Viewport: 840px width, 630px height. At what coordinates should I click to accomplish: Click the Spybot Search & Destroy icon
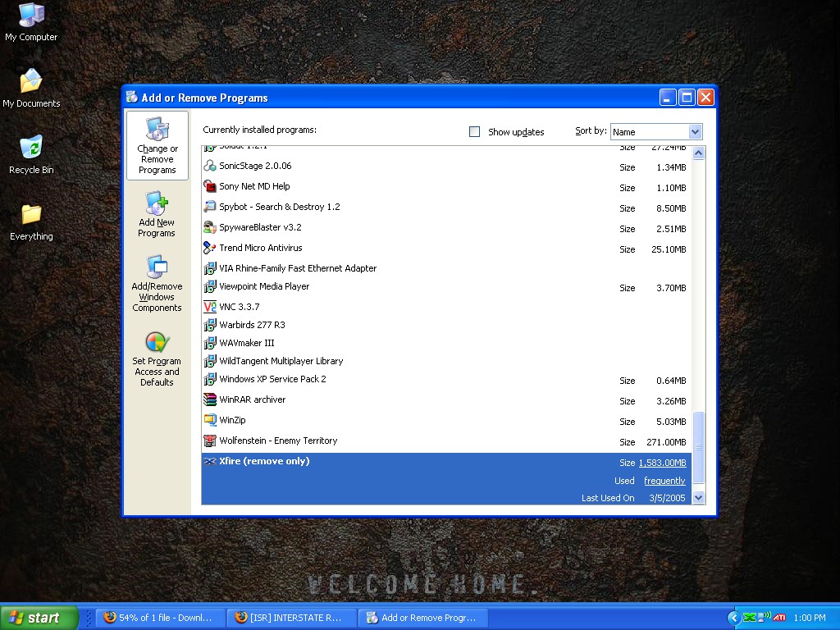pos(209,207)
